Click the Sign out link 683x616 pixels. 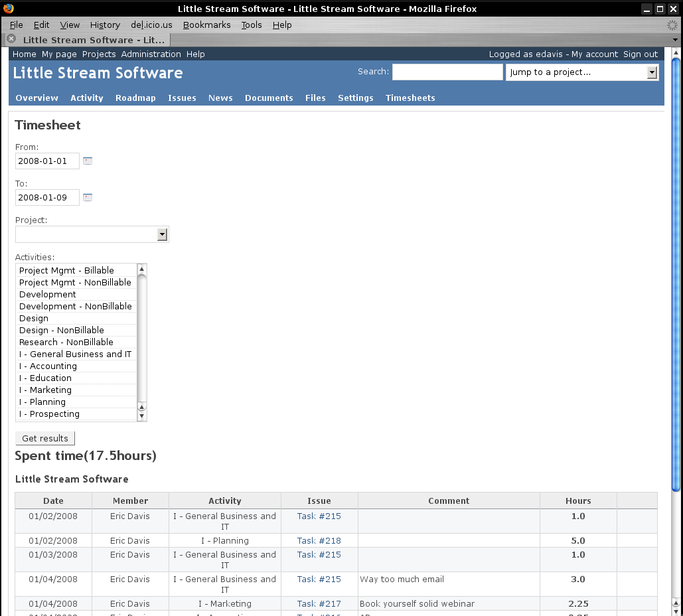point(640,54)
